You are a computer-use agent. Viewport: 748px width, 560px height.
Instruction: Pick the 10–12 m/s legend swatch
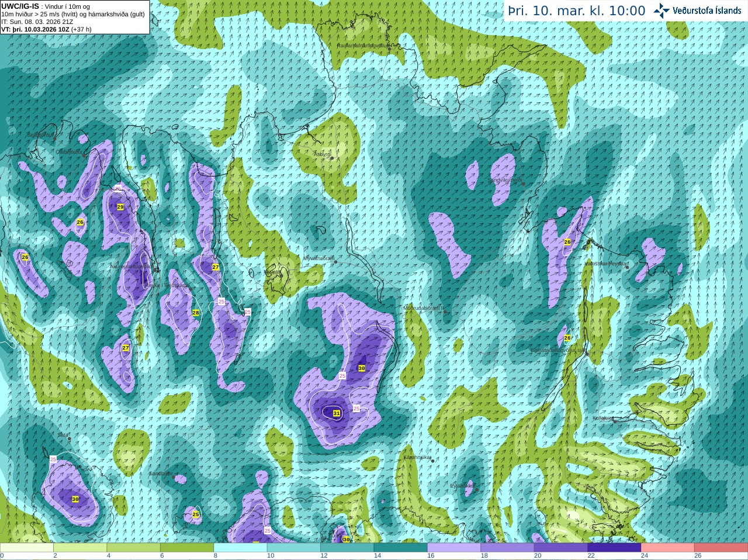coord(294,548)
